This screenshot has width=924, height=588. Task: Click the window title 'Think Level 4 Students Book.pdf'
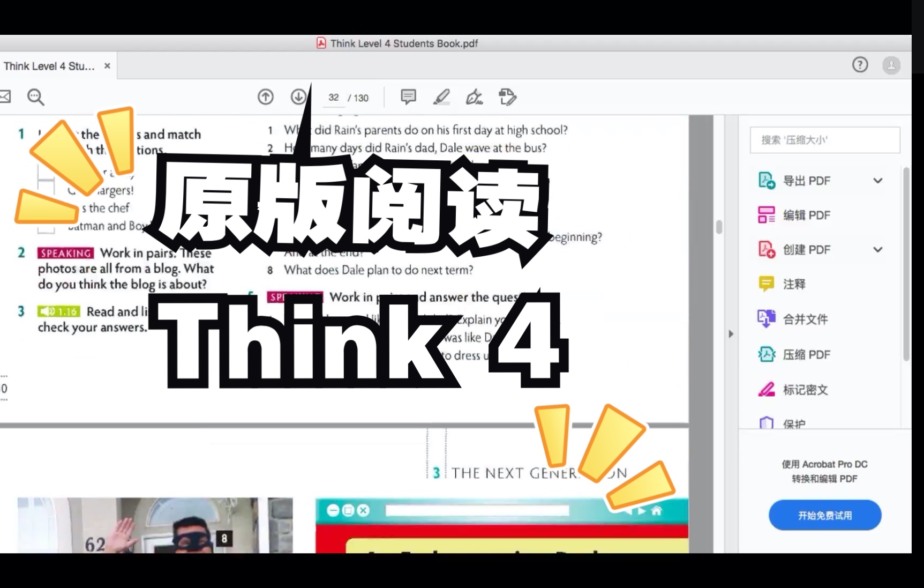tap(404, 43)
